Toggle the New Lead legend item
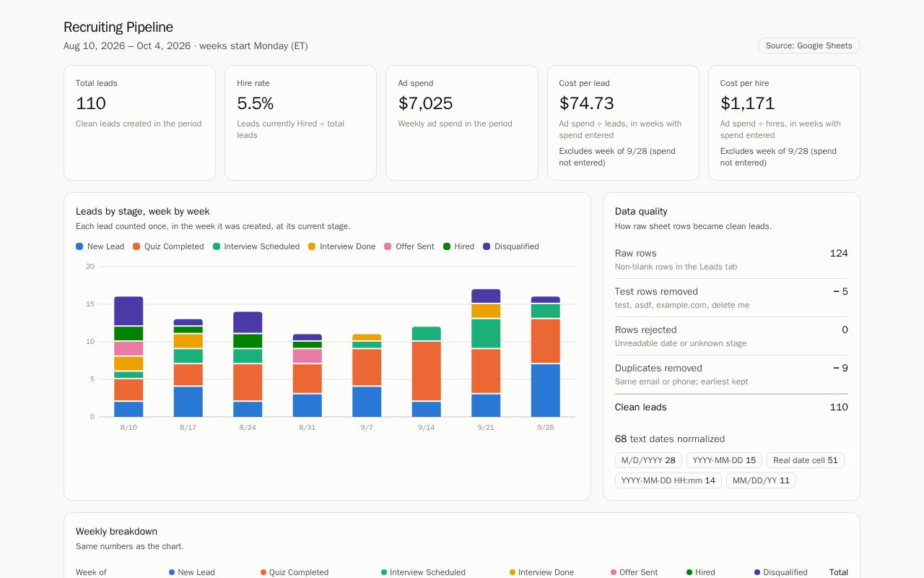Image resolution: width=924 pixels, height=578 pixels. pos(100,246)
